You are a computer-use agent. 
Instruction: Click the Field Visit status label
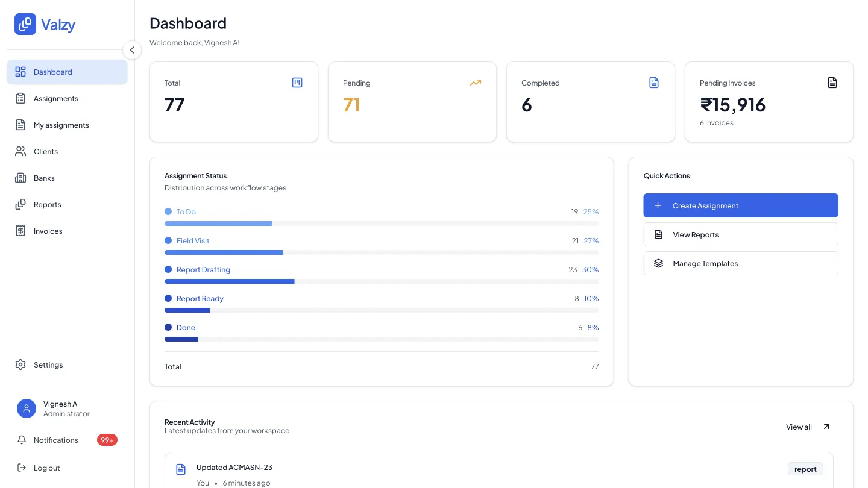point(193,241)
